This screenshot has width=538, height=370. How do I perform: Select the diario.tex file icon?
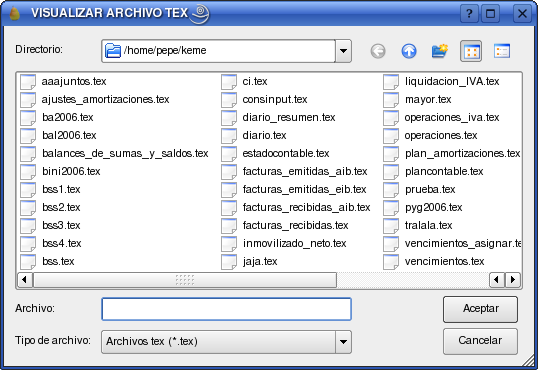[x=229, y=136]
